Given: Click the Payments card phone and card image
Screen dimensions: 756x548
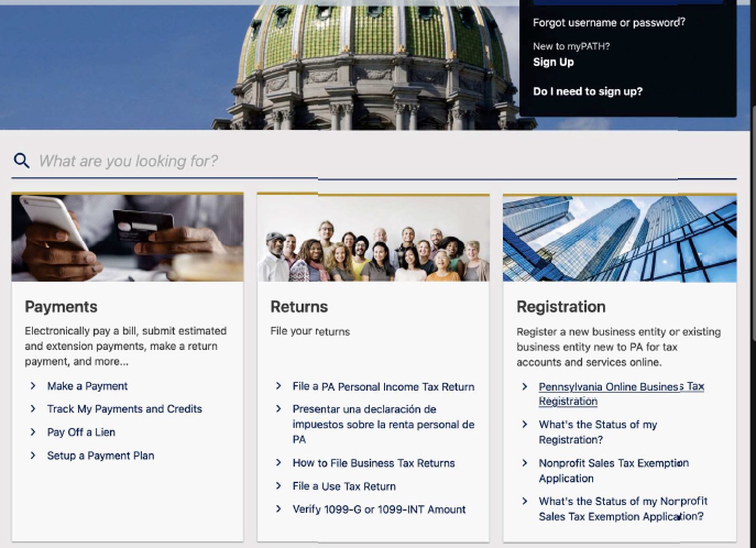Looking at the screenshot, I should tap(127, 238).
